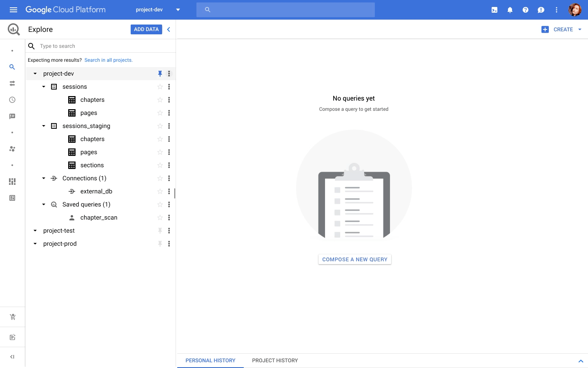The height and width of the screenshot is (368, 588).
Task: Star the sessions dataset
Action: [x=160, y=86]
